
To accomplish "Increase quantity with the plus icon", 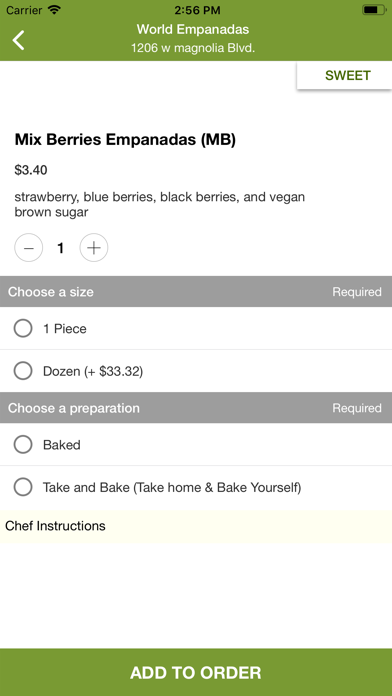I will (94, 248).
